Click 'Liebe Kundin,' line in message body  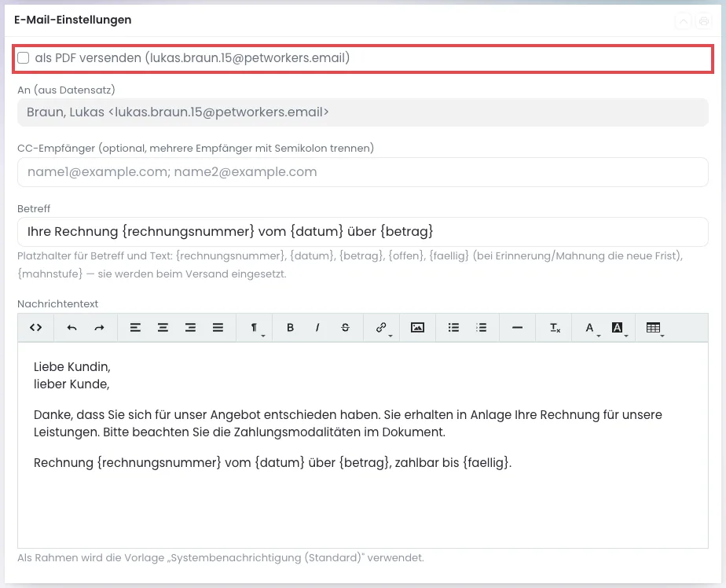point(72,367)
